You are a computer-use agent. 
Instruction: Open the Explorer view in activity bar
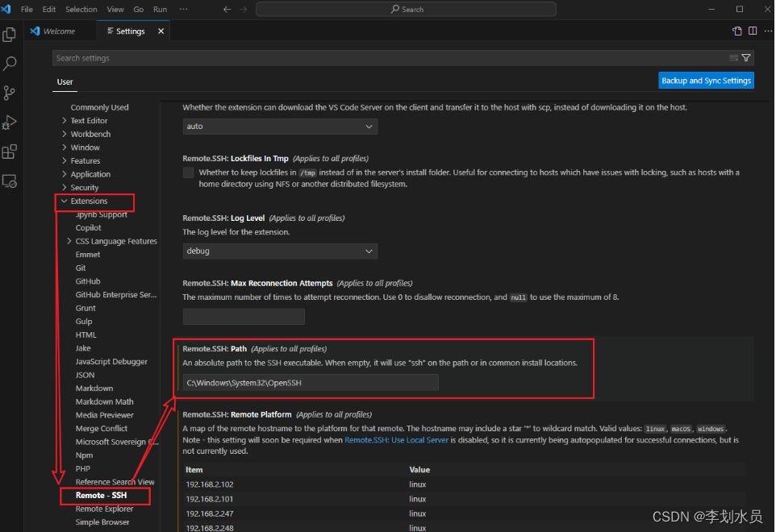10,35
